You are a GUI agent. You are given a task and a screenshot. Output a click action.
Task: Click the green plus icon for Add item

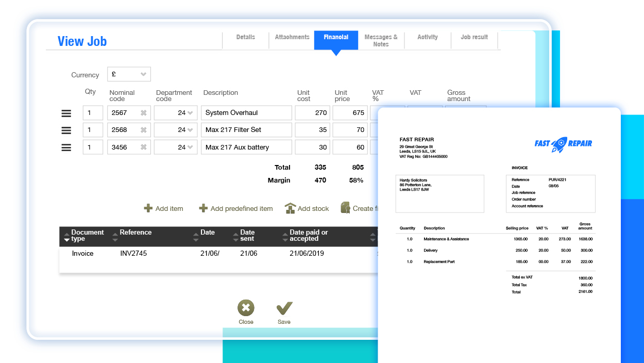click(147, 208)
